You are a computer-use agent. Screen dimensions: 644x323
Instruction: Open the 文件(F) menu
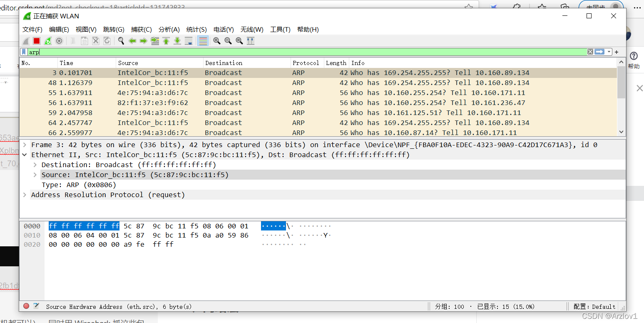[32, 30]
